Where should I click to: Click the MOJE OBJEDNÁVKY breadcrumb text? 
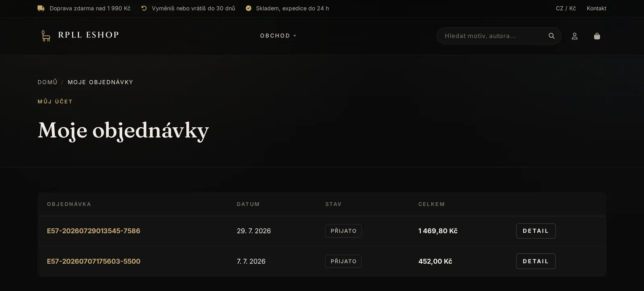point(100,82)
